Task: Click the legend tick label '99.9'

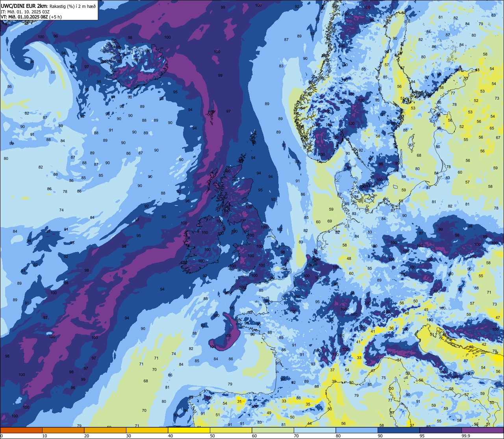Action: [x=465, y=436]
